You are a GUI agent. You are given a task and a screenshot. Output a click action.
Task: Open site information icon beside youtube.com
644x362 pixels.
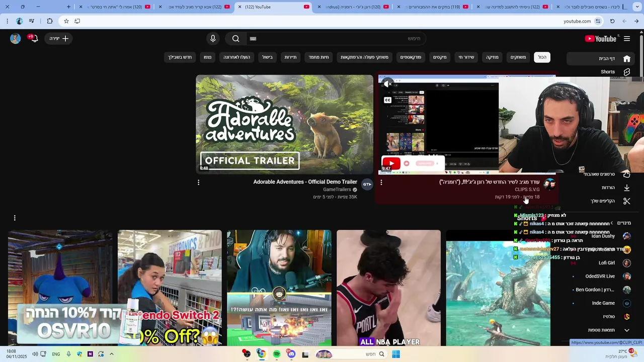(x=598, y=21)
